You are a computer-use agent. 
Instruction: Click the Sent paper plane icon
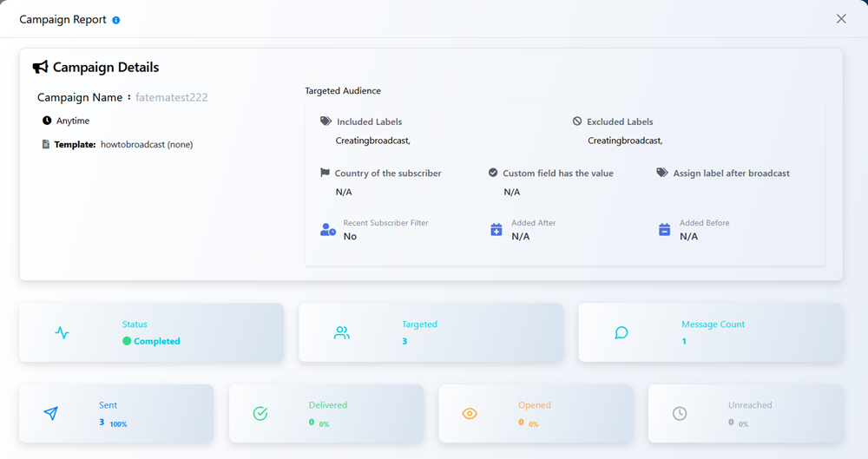pos(51,414)
